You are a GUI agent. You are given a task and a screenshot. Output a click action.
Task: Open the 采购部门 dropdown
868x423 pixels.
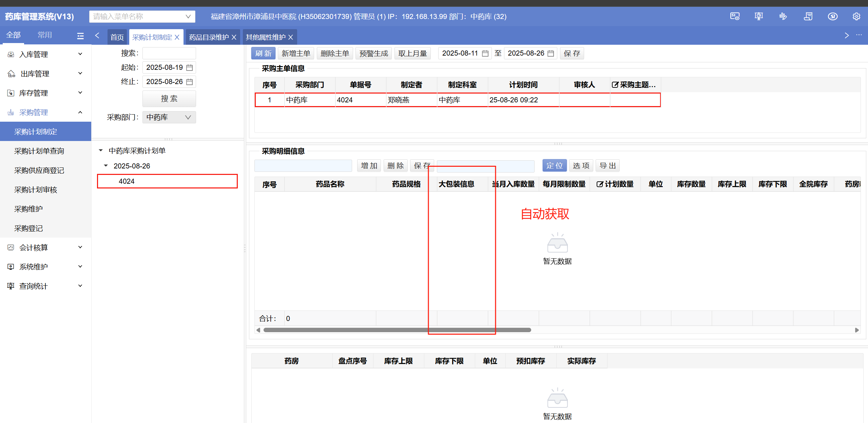pyautogui.click(x=169, y=117)
